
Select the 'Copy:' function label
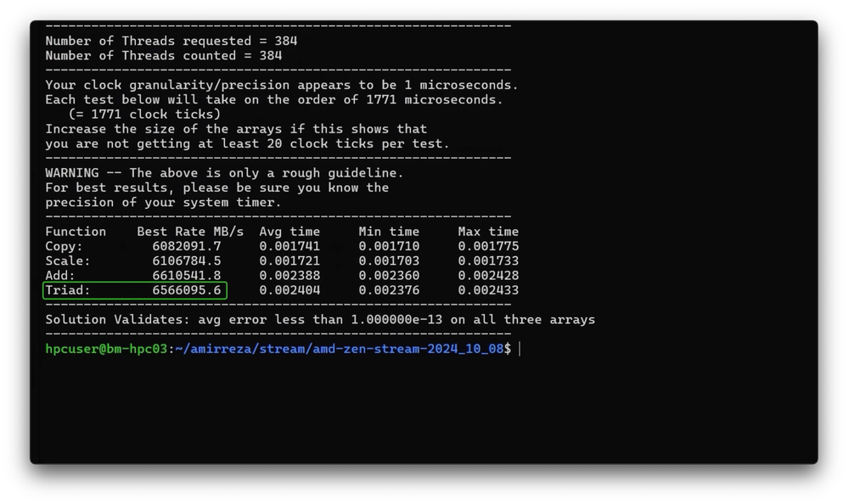tap(65, 246)
